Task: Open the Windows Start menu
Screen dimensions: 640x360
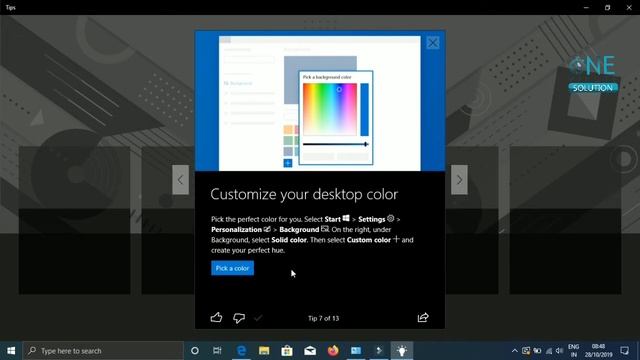Action: click(11, 351)
